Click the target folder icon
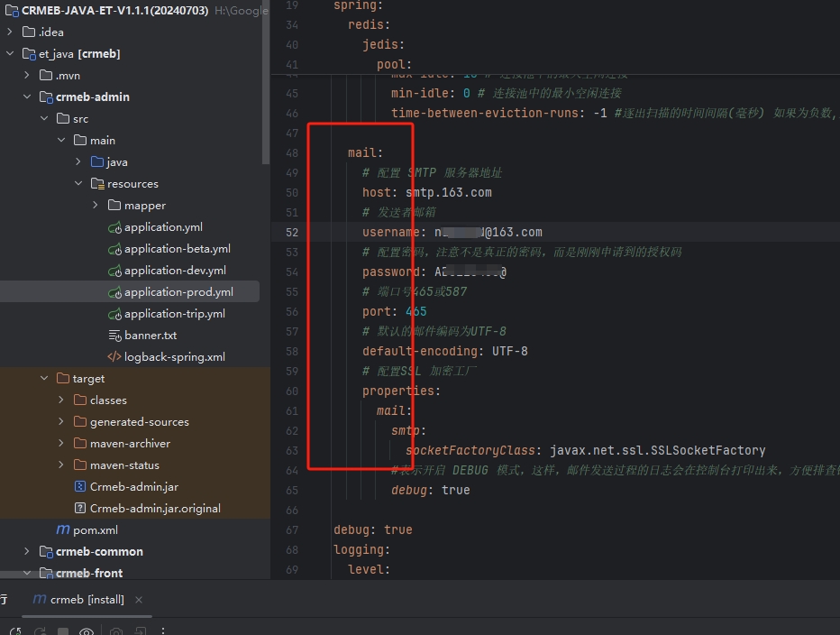The height and width of the screenshot is (635, 840). point(63,379)
